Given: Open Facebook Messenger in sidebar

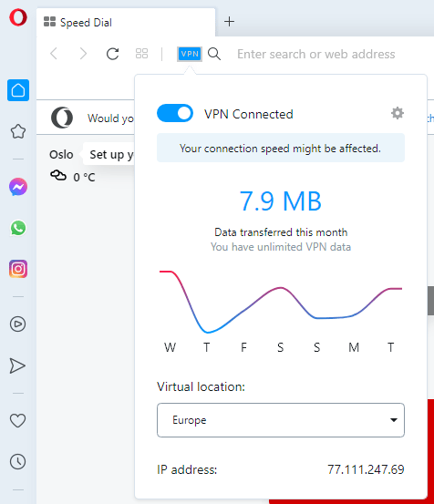Looking at the screenshot, I should click(x=18, y=187).
